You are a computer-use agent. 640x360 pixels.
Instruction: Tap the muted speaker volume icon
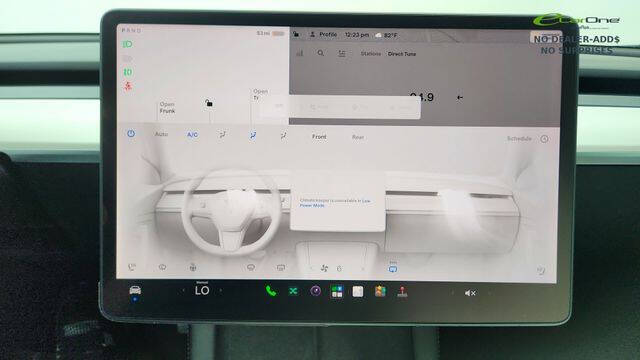point(470,293)
